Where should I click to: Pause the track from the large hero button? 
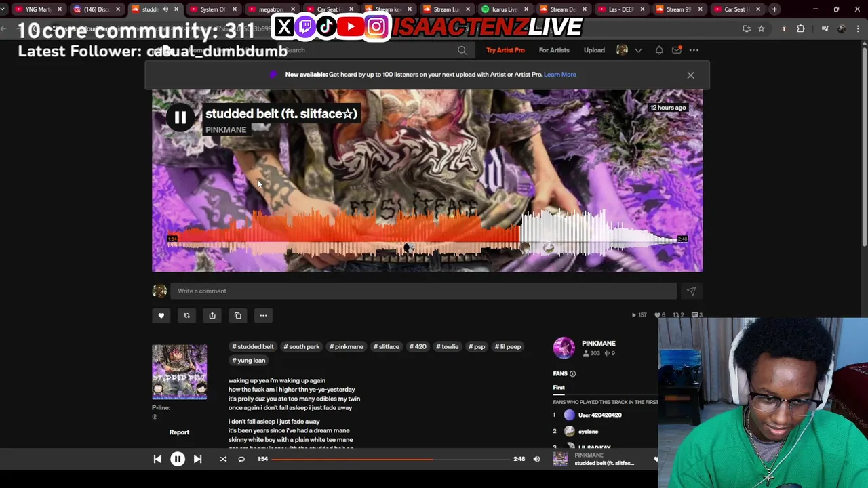pos(180,118)
